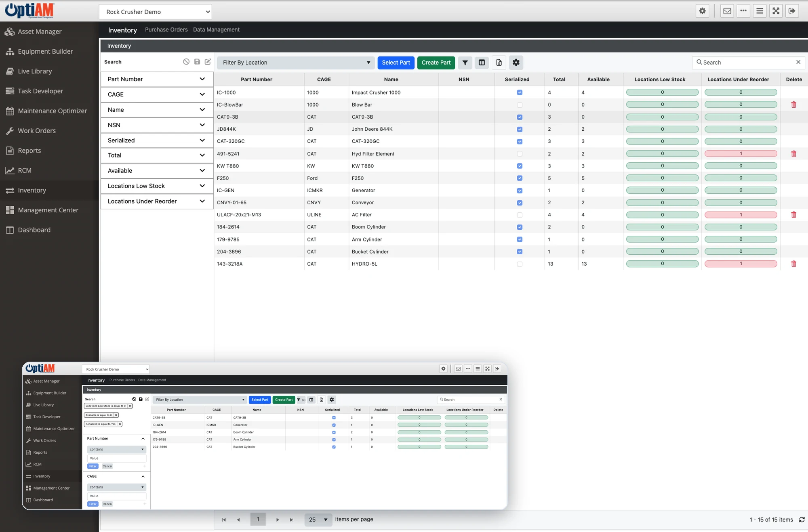Open the embedded filtered inventory thumbnail image
808x532 pixels.
click(265, 436)
